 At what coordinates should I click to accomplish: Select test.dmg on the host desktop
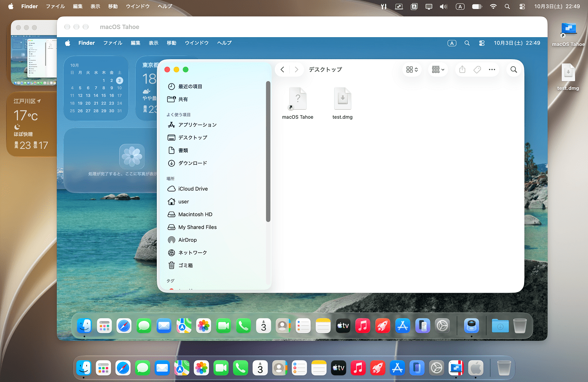click(568, 77)
